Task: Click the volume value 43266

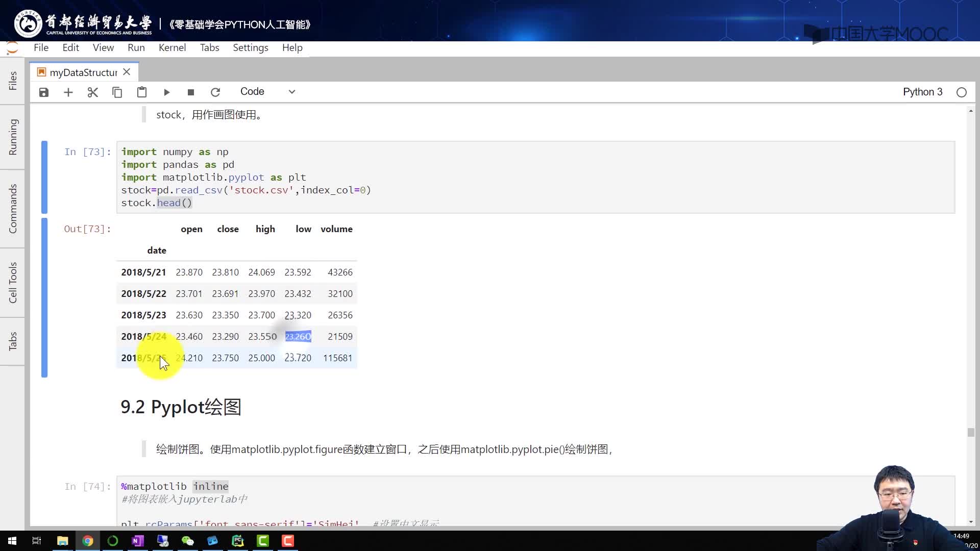Action: pyautogui.click(x=340, y=272)
